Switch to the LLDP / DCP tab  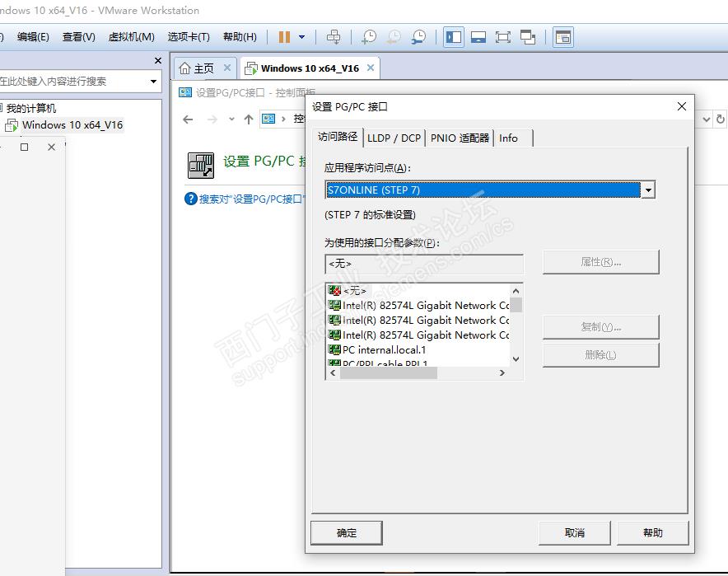(x=394, y=138)
